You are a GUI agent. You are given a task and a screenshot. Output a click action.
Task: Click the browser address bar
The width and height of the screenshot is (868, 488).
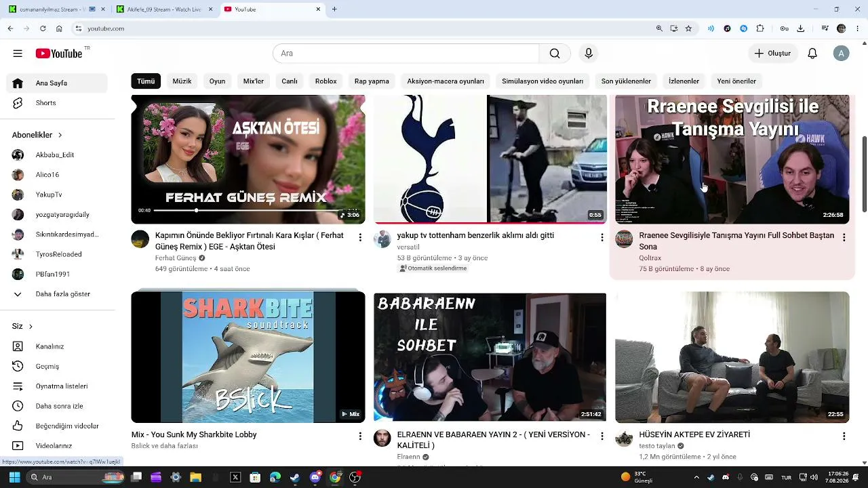click(x=366, y=28)
